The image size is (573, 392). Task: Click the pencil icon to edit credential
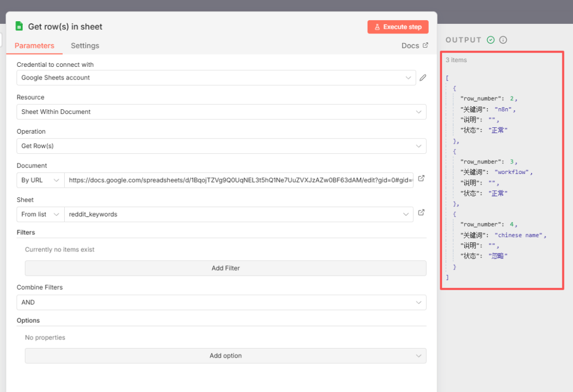pos(423,78)
